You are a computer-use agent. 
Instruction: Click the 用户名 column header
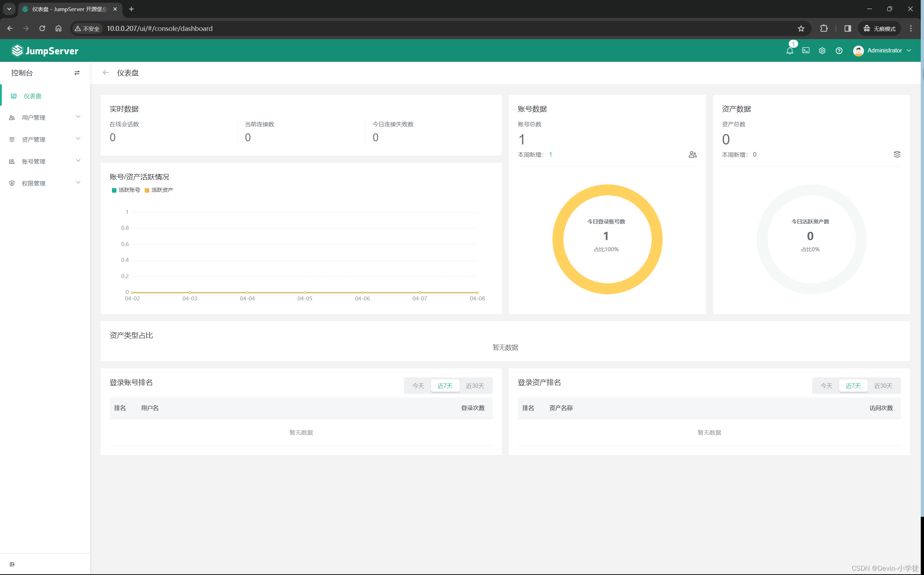pyautogui.click(x=150, y=408)
